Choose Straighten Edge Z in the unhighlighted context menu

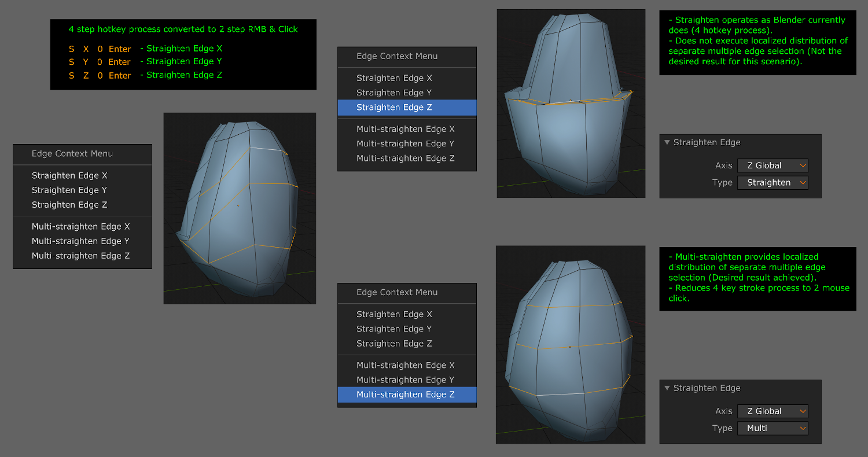coord(82,204)
